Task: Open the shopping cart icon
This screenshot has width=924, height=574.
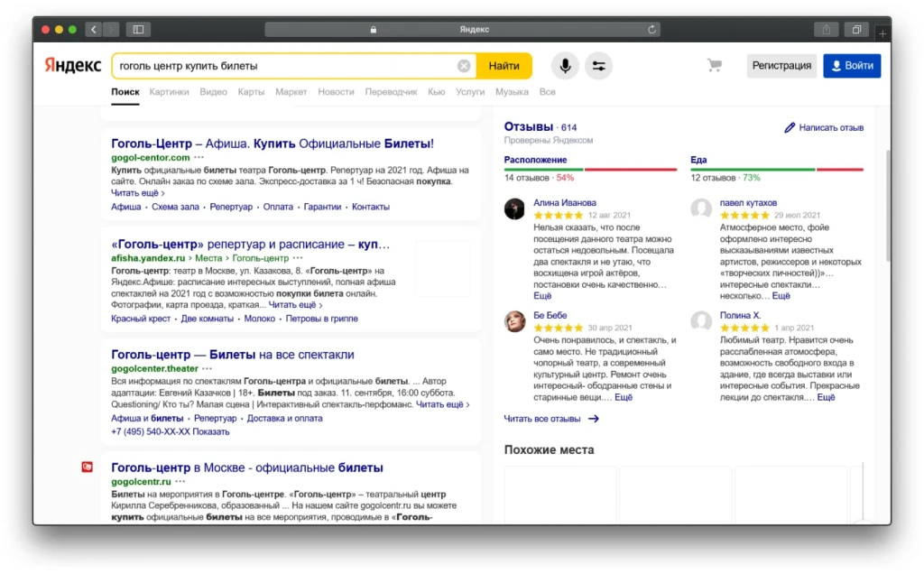Action: 715,65
